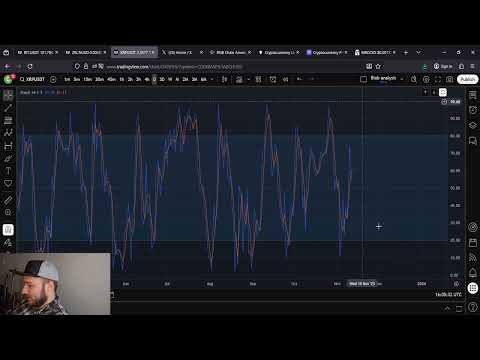480x360 pixels.
Task: Move indicator pane down arrow
Action: tap(434, 92)
